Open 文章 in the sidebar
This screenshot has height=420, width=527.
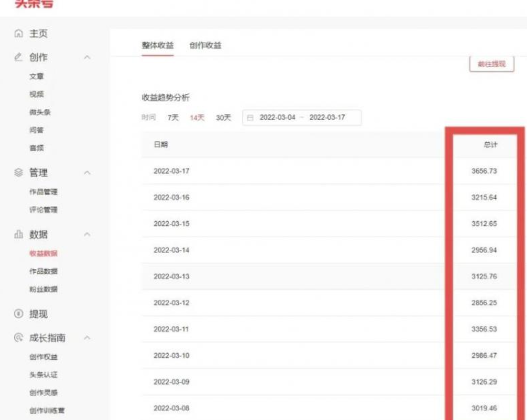[x=37, y=76]
